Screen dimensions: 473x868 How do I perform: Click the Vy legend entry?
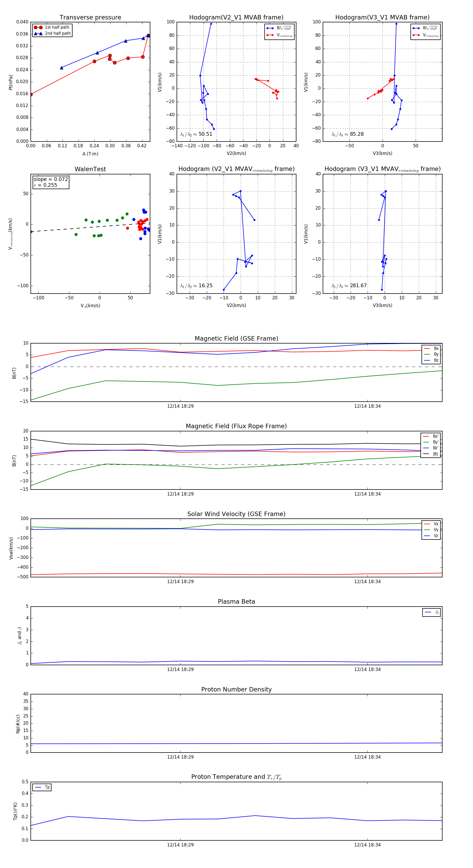(x=431, y=530)
